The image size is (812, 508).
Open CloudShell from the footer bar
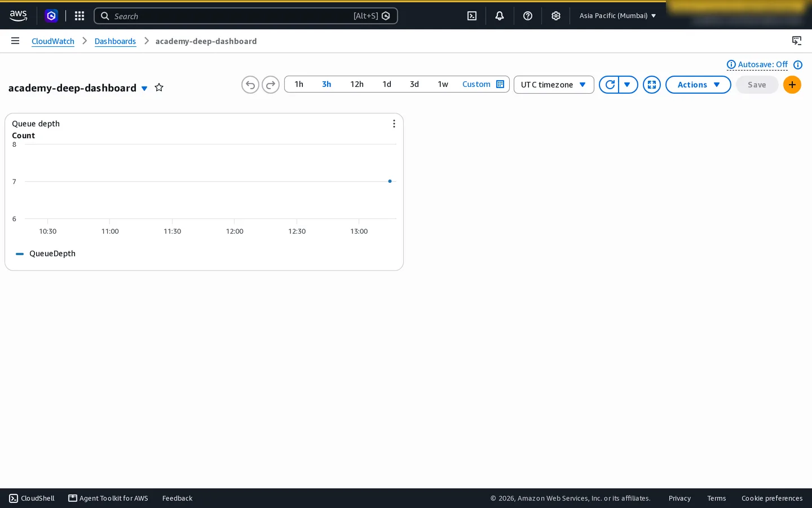tap(32, 498)
